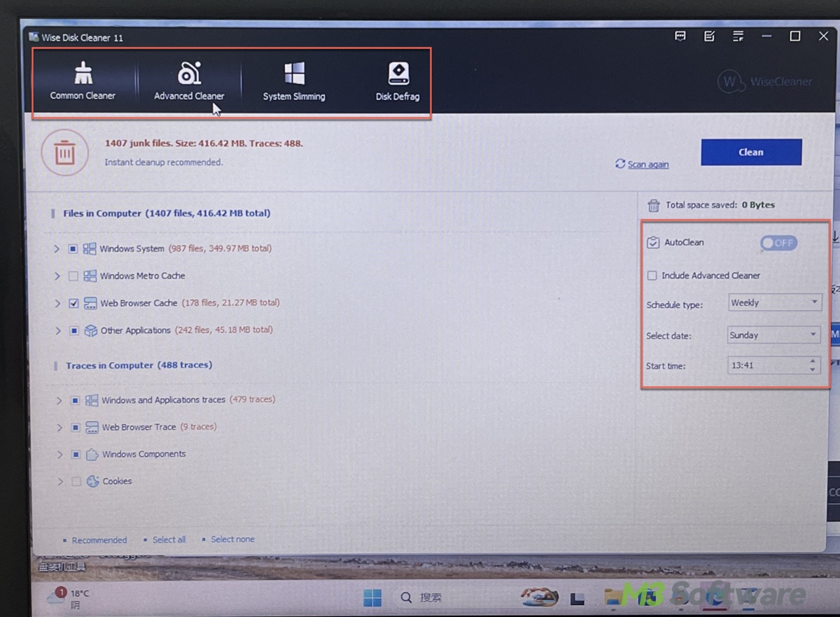Toggle the Windows System checkbox
This screenshot has width=840, height=617.
click(x=73, y=248)
